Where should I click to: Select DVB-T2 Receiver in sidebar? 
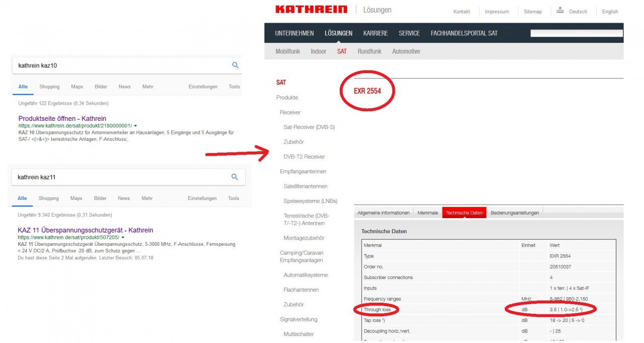pos(304,157)
